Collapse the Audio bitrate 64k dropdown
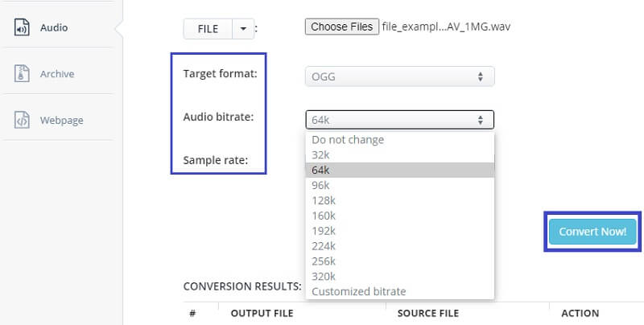Viewport: 644px width, 325px height. tap(399, 120)
